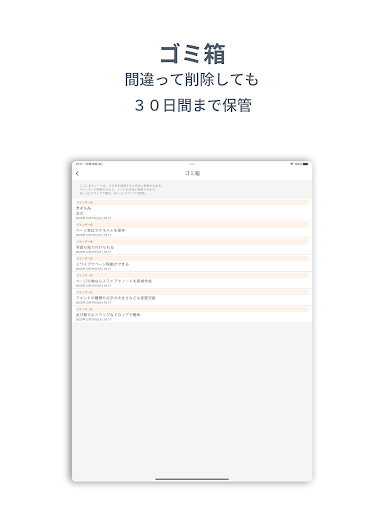Select the note about 写真も貼り付けられる
The height and width of the screenshot is (512, 384).
192,246
